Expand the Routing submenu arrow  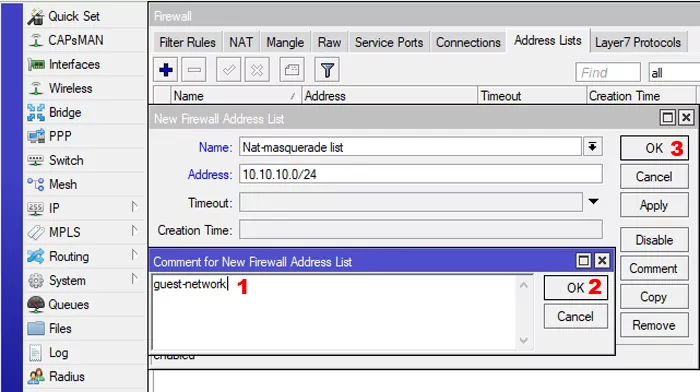(x=134, y=254)
